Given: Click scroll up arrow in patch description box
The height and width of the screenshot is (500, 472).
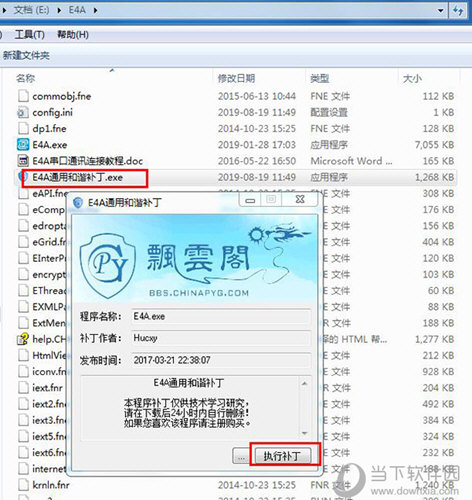Looking at the screenshot, I should click(304, 384).
